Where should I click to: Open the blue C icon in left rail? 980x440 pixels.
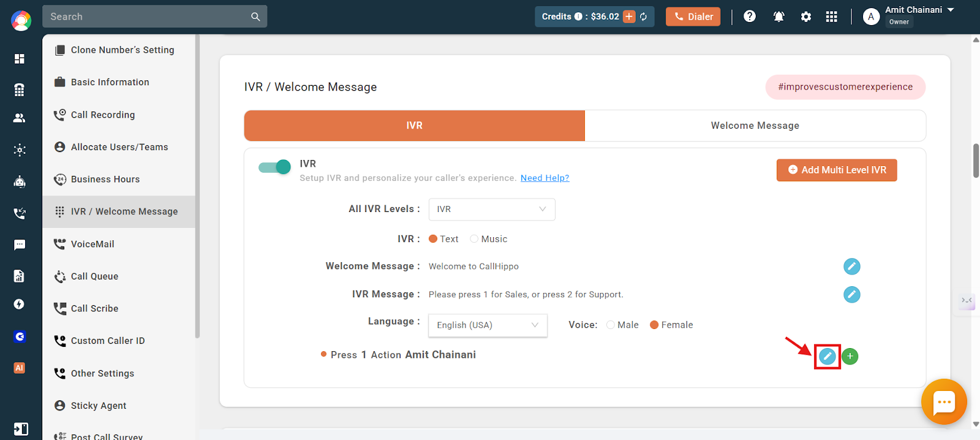tap(20, 336)
